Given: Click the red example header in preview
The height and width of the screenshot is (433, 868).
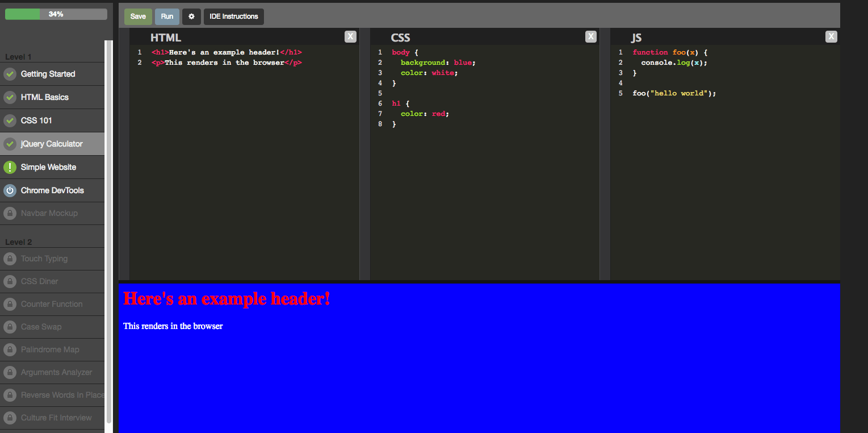Looking at the screenshot, I should [227, 298].
